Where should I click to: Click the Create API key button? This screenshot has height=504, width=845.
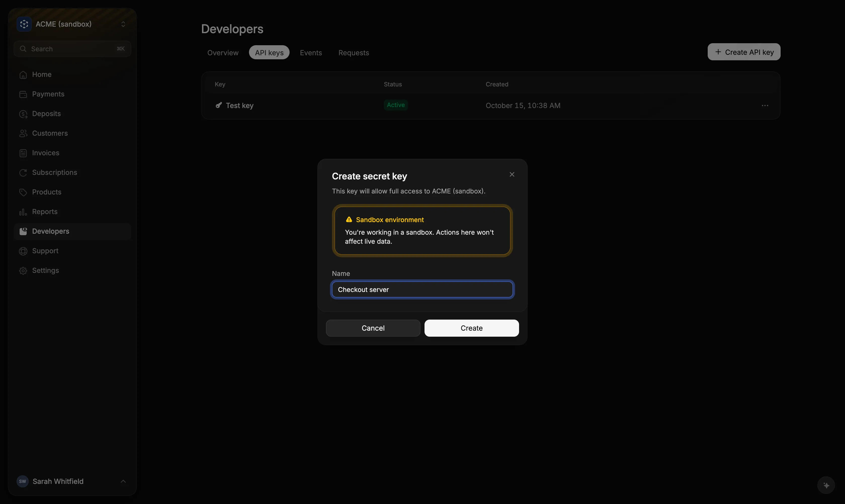click(744, 52)
